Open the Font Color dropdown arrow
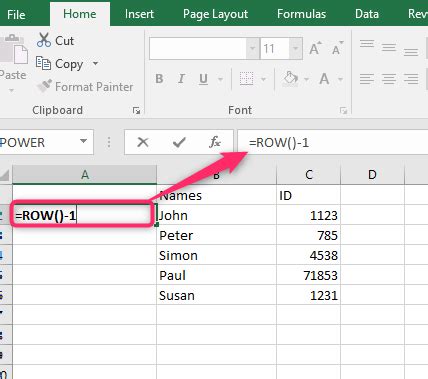 click(340, 79)
